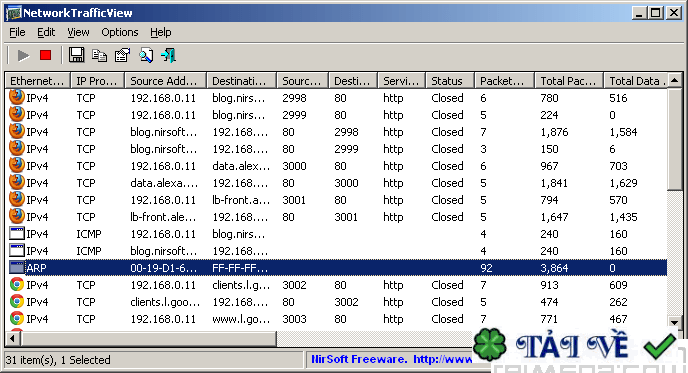Screen dimensions: 688x373
Task: Sort by Total Packets Size column header
Action: click(569, 81)
